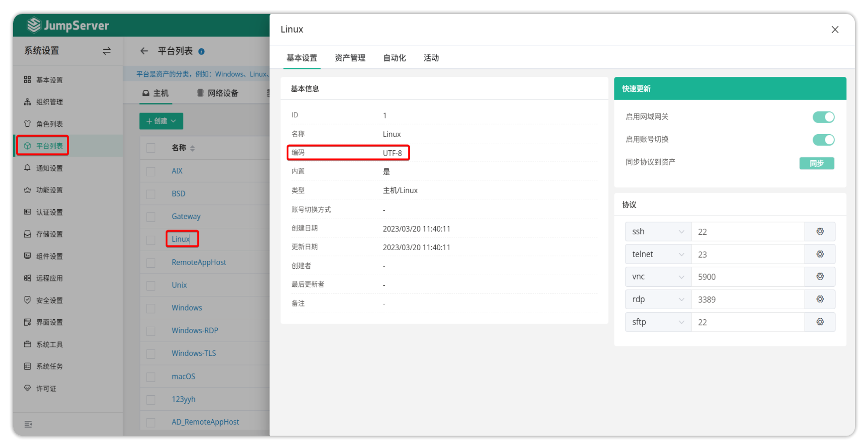Click the back arrow beside 平台列表
The width and height of the screenshot is (868, 445).
[144, 51]
